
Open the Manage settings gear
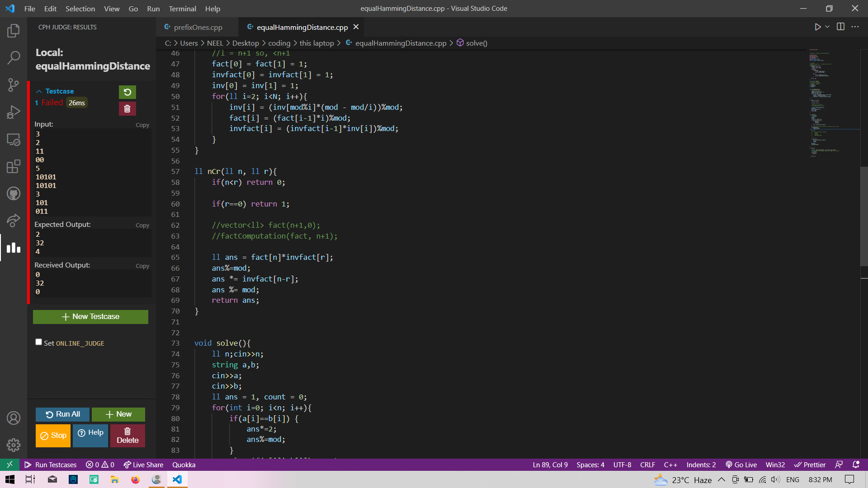(13, 445)
